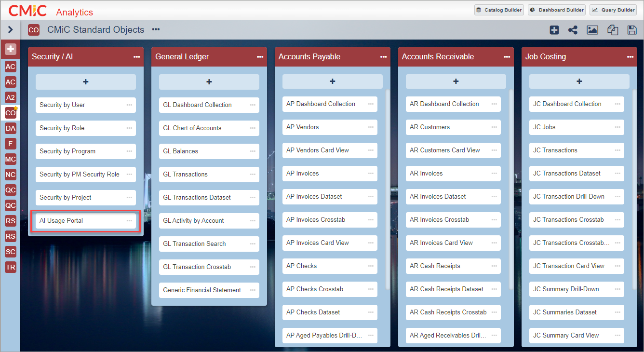The width and height of the screenshot is (644, 352).
Task: Click the CMiC Analytics logo
Action: [51, 11]
